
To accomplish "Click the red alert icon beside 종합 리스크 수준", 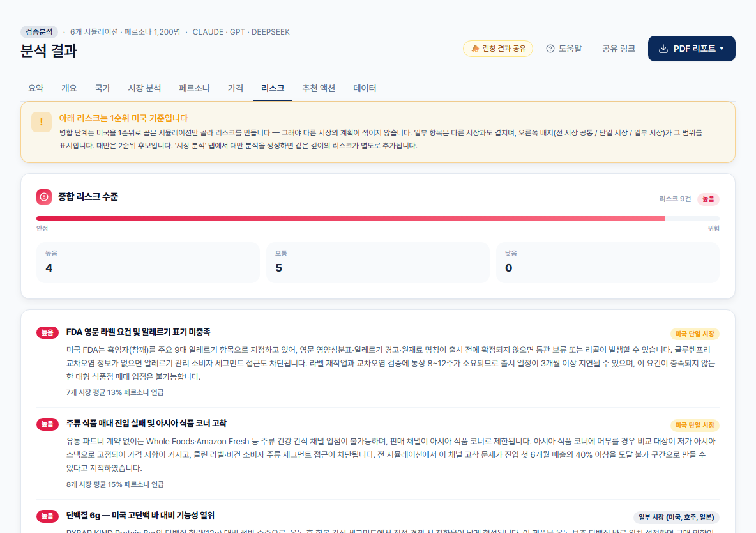I will tap(44, 196).
